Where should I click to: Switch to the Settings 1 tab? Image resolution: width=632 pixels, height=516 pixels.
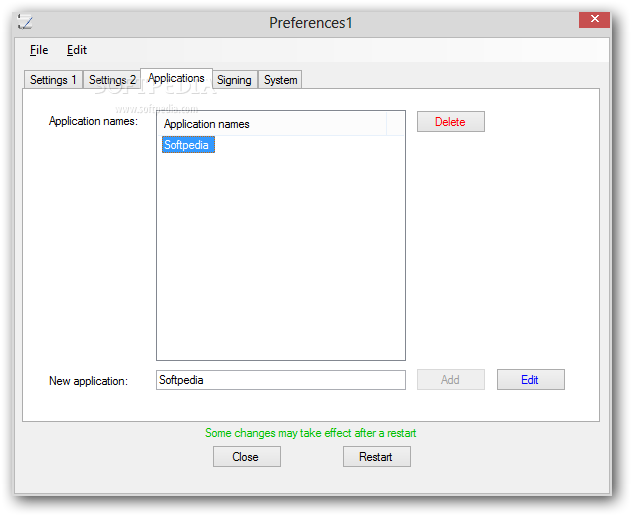53,80
